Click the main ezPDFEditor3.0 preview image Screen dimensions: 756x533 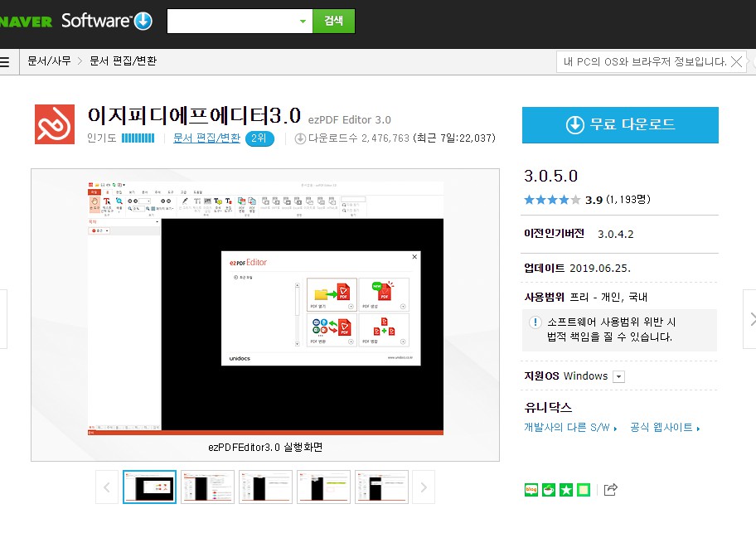[265, 308]
